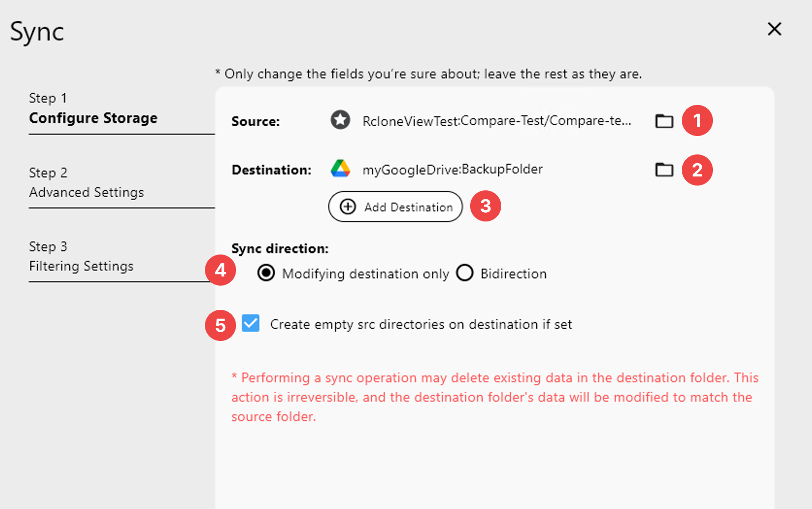Open the folder browser for the Destination path
Viewport: 812px width, 509px height.
pos(664,170)
